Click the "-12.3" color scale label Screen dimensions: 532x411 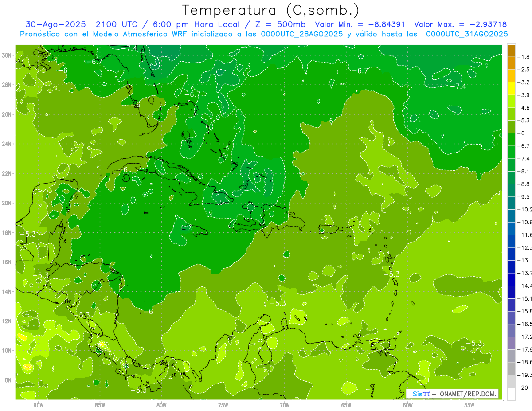(525, 247)
